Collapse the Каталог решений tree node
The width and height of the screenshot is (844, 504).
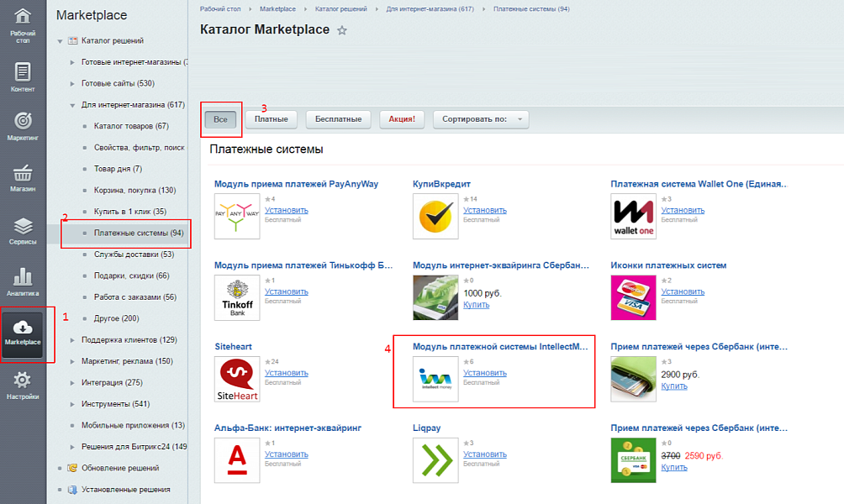click(x=61, y=40)
